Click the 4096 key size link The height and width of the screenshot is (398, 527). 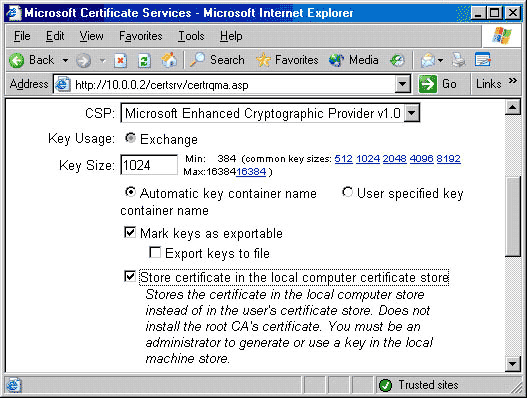(421, 158)
